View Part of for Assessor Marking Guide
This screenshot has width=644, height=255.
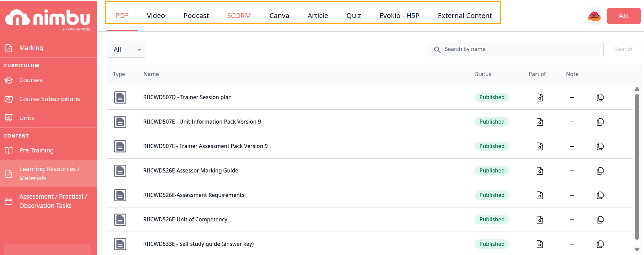click(x=540, y=171)
